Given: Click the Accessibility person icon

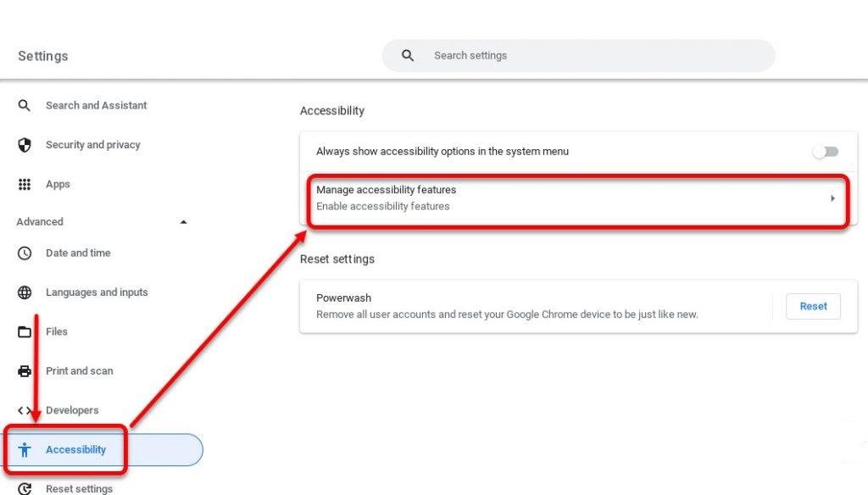Looking at the screenshot, I should pyautogui.click(x=24, y=449).
